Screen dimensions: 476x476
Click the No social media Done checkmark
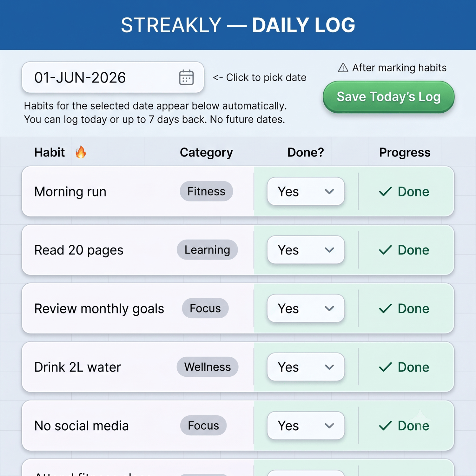385,426
